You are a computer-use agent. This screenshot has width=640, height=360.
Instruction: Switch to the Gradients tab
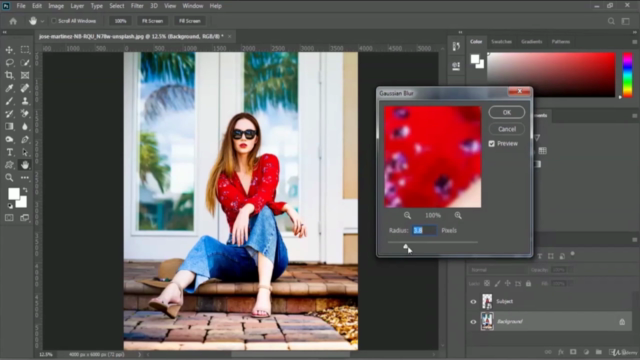point(531,42)
